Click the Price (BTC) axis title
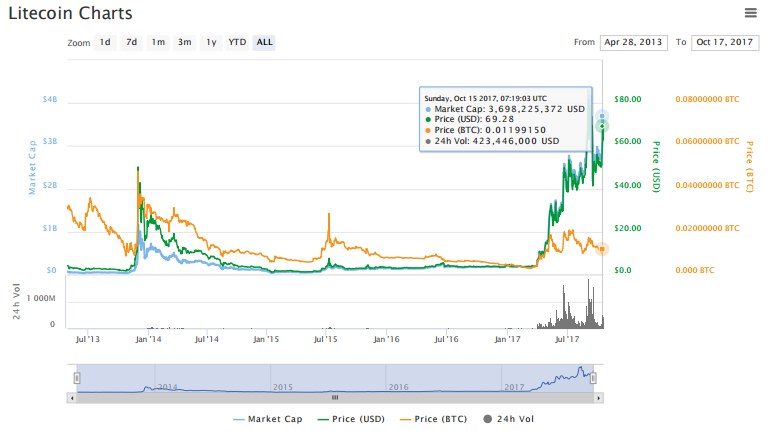Image resolution: width=769 pixels, height=431 pixels. pos(749,167)
